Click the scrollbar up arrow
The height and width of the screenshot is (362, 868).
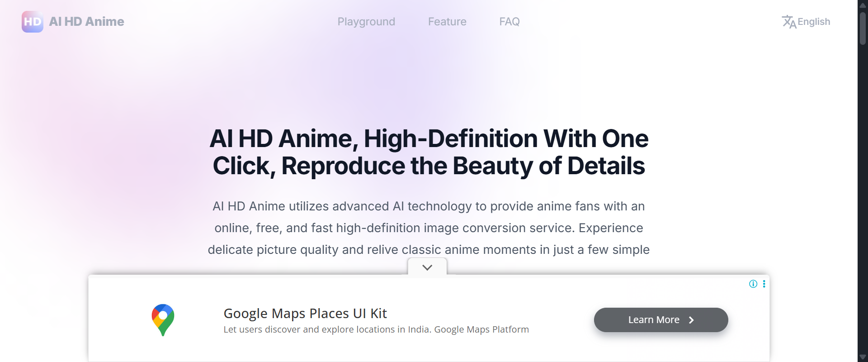[863, 5]
